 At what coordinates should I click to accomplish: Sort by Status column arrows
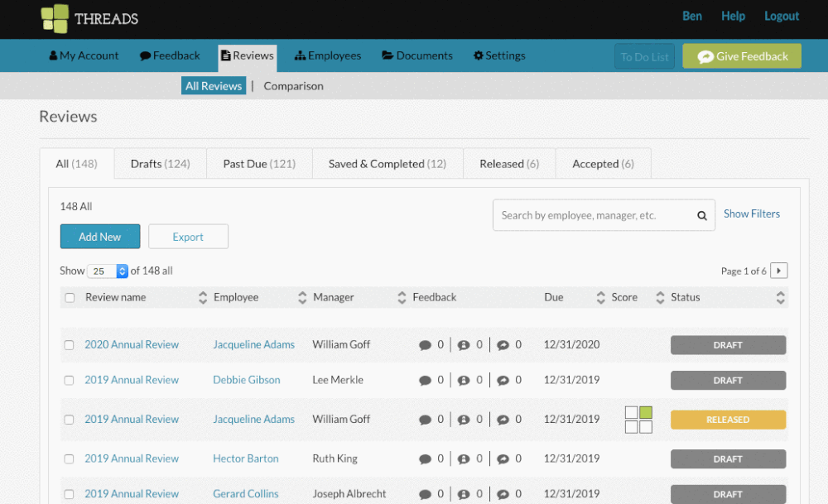[781, 298]
